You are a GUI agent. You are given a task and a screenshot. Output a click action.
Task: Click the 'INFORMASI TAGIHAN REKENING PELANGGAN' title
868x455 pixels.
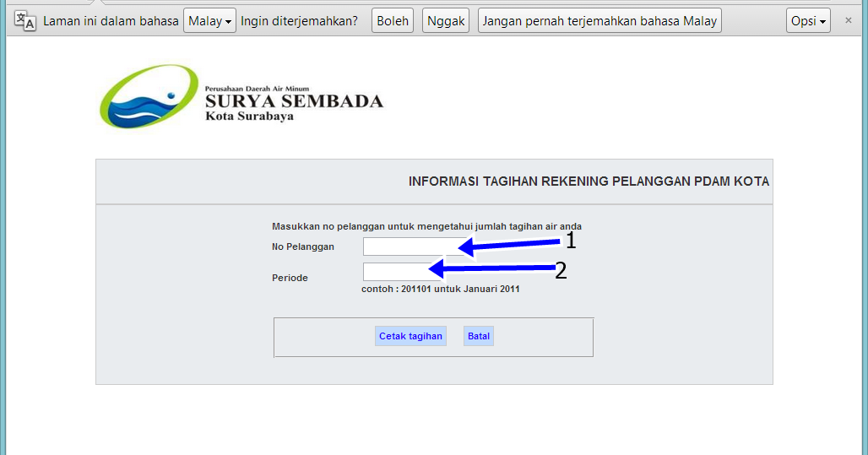click(x=589, y=181)
